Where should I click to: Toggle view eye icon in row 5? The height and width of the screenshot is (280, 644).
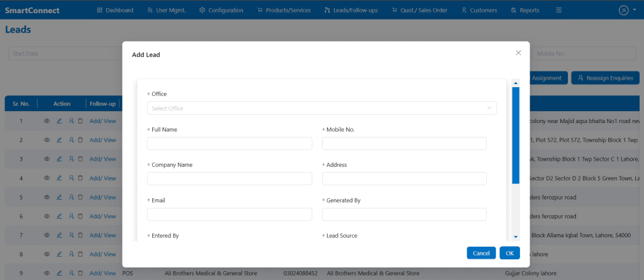point(47,198)
